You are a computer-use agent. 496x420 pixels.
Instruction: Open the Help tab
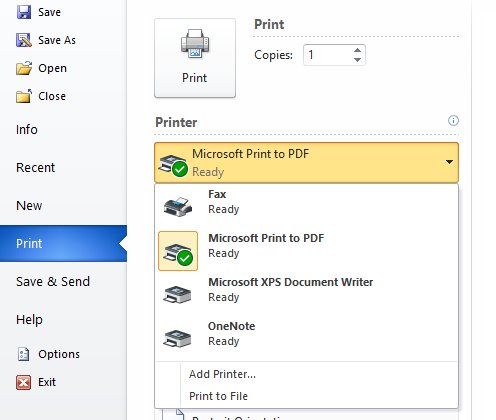(63, 320)
